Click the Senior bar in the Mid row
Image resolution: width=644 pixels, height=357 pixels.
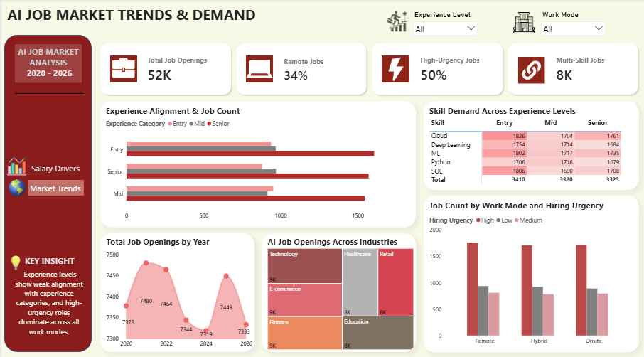pos(246,198)
